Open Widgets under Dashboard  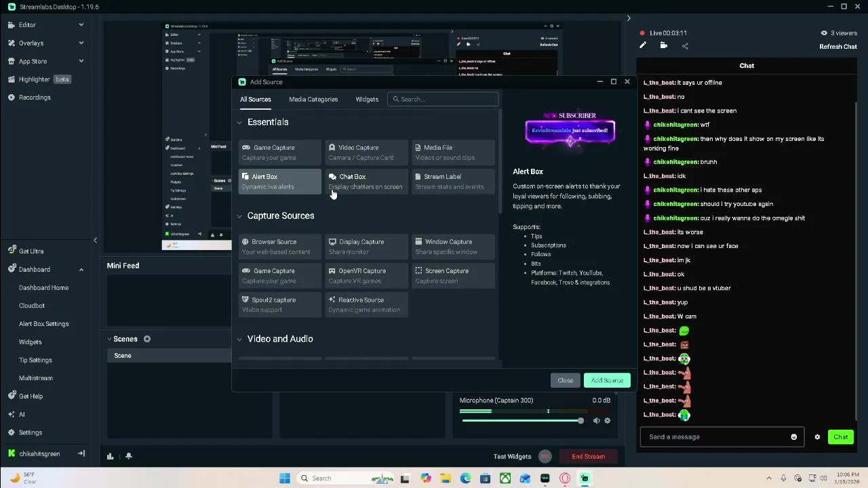30,342
